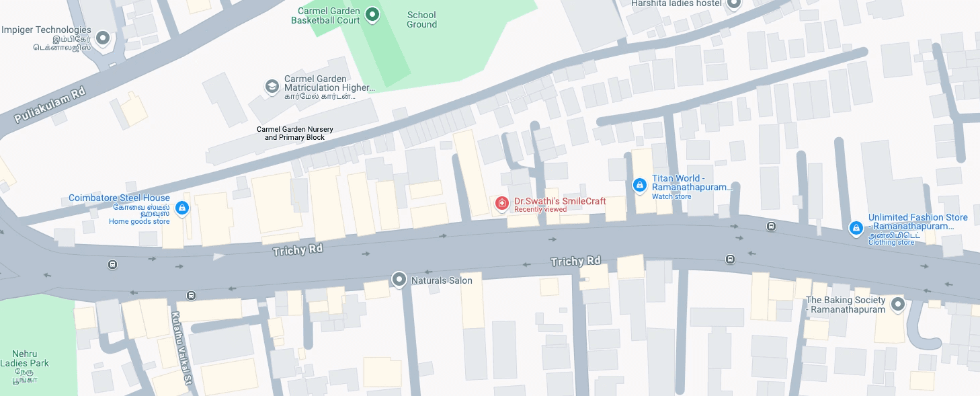Click the Puliakulam Rd road label
This screenshot has width=980, height=396.
click(50, 105)
